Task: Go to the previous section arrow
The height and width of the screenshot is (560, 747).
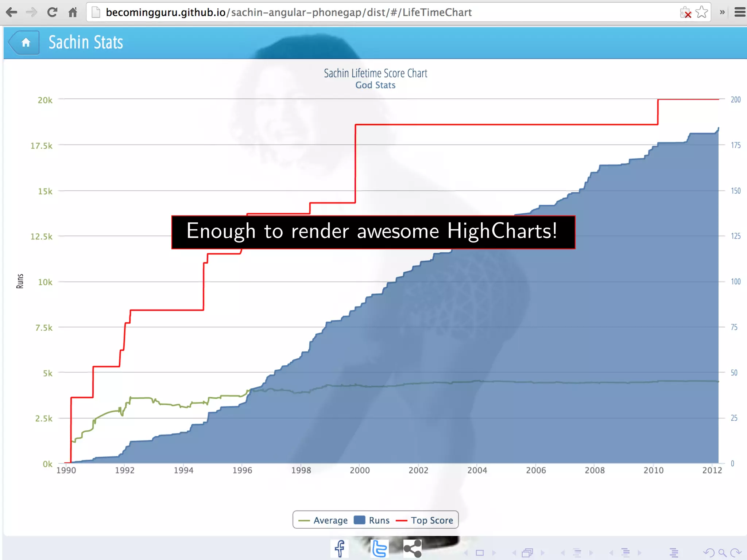Action: (611, 553)
